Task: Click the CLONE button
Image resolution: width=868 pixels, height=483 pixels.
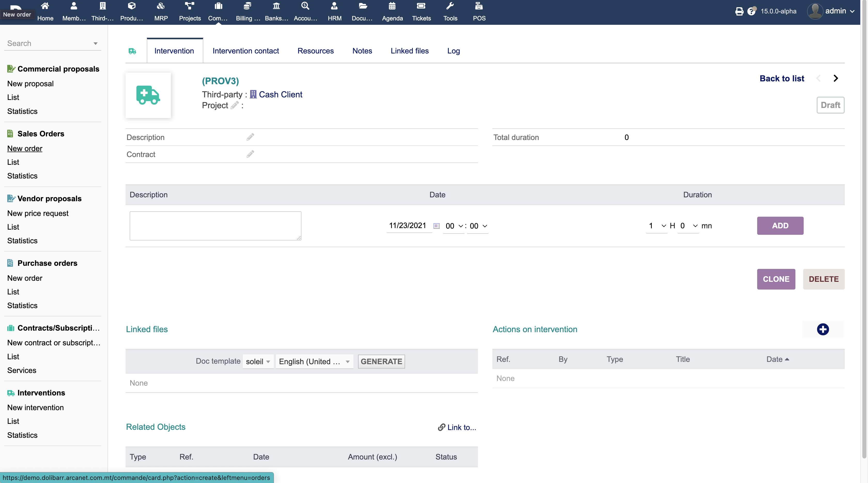Action: [776, 279]
